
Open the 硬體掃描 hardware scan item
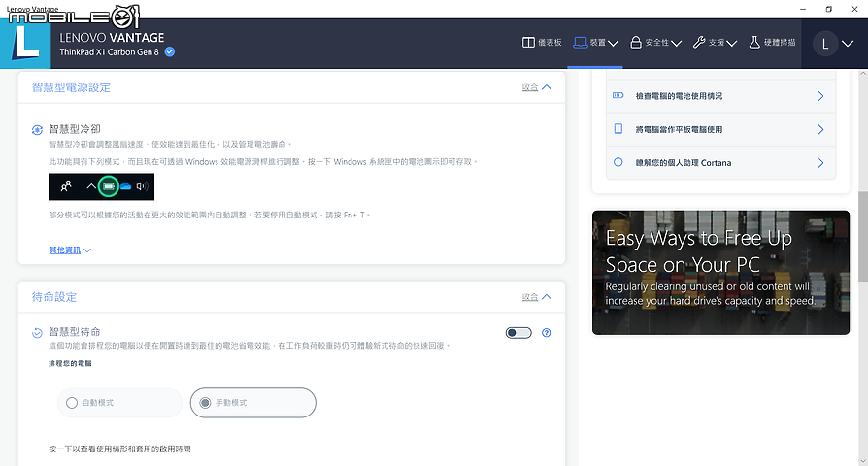[772, 43]
